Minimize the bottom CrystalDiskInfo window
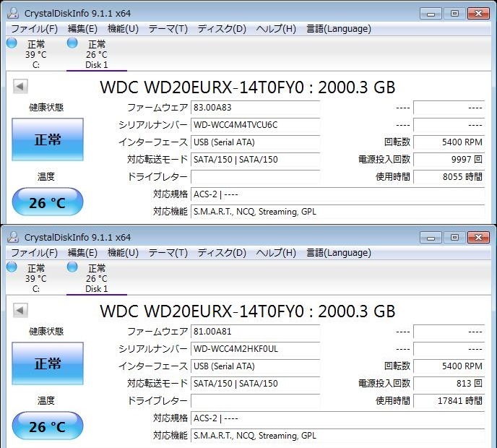 click(x=431, y=238)
